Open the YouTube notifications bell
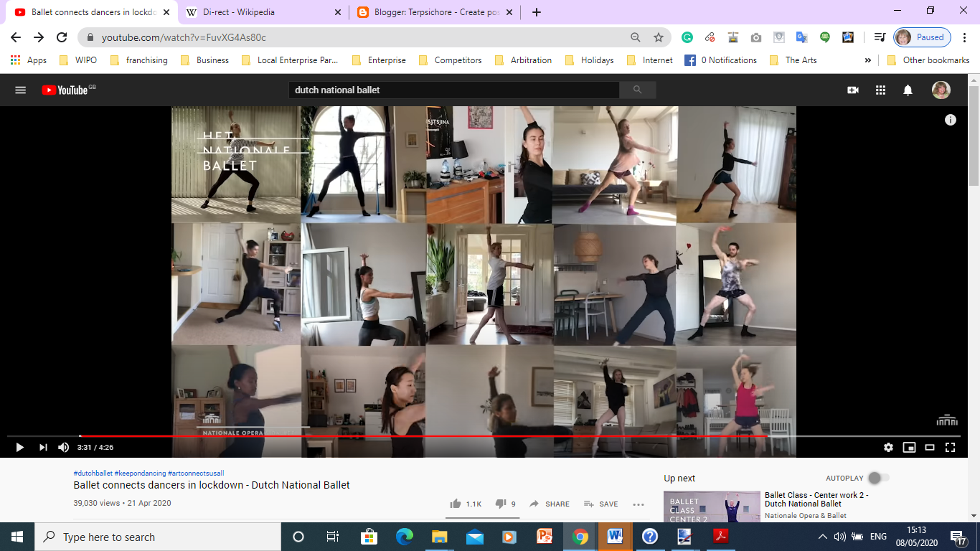 tap(908, 90)
